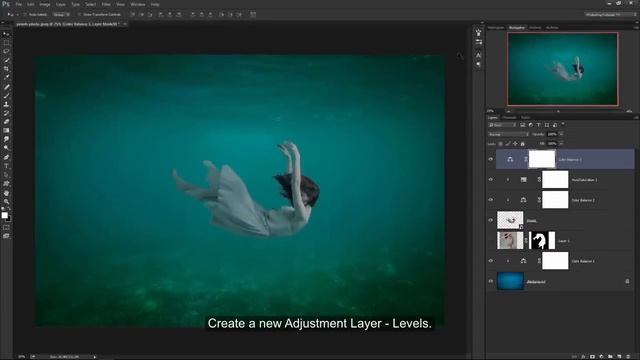Select the Lasso tool
Screen dimensions: 640x360
(6, 51)
